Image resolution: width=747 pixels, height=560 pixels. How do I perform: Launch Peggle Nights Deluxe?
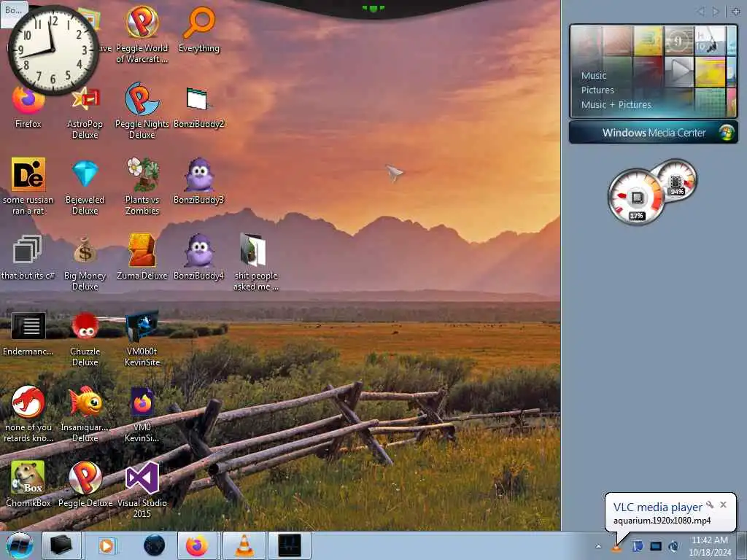[x=142, y=111]
